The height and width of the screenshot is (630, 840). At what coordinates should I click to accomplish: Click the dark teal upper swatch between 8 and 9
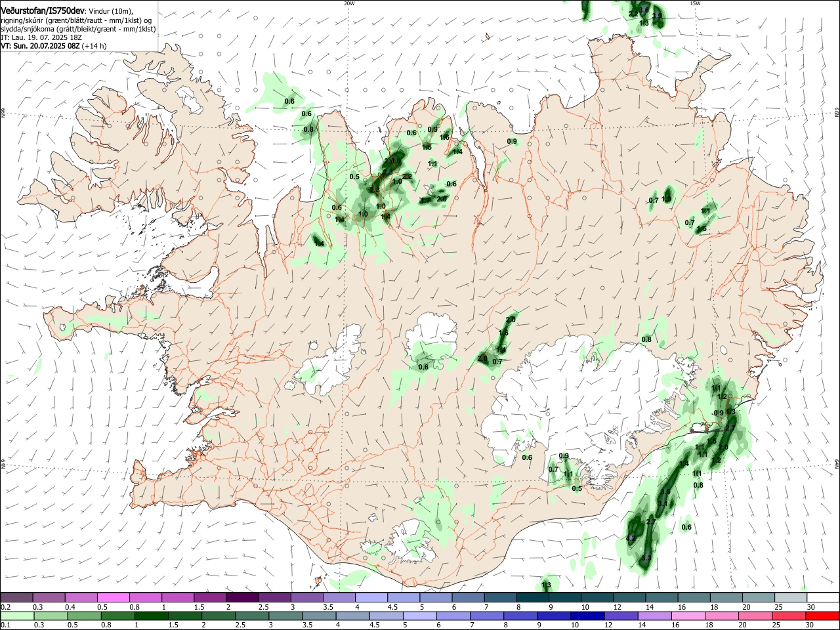pyautogui.click(x=532, y=597)
